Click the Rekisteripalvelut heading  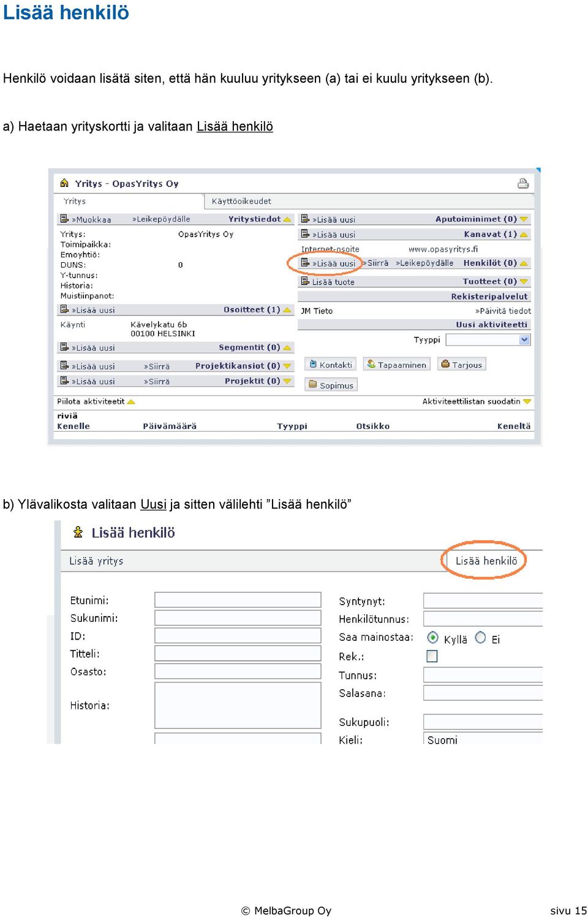tap(489, 296)
